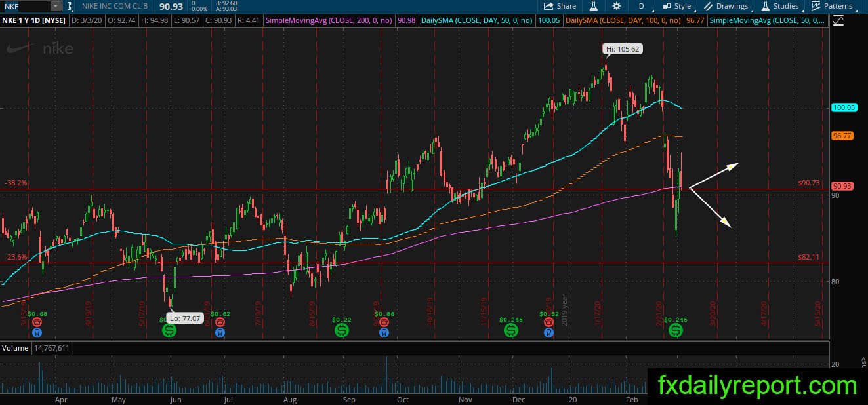The height and width of the screenshot is (405, 868).
Task: Click the green dividend icon in late February ($0.245)
Action: (675, 331)
